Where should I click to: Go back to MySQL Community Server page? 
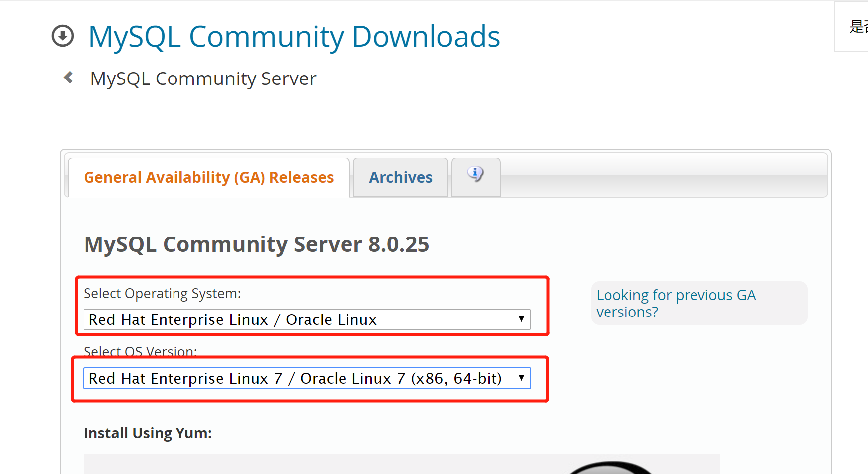coord(203,79)
